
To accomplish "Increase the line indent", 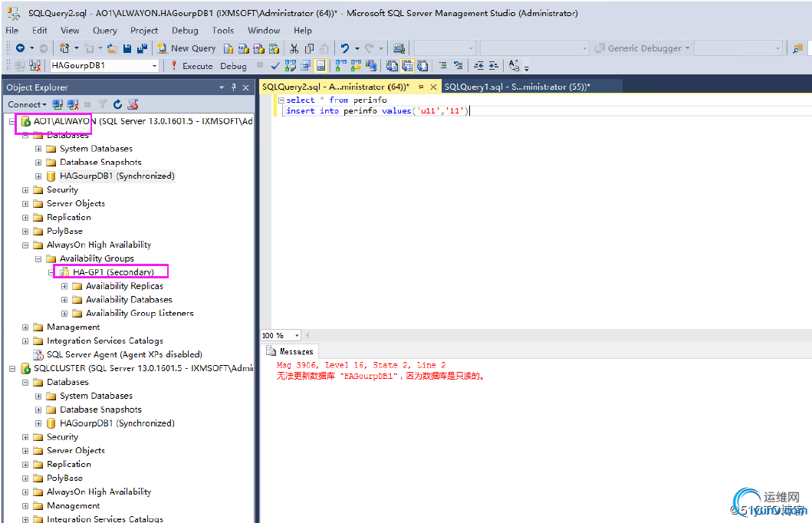I will pyautogui.click(x=494, y=66).
